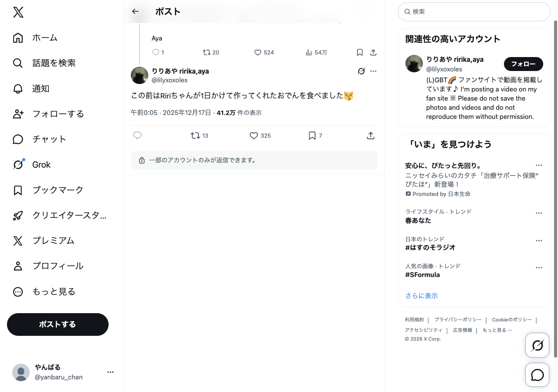Open 通知 notifications page

point(41,89)
